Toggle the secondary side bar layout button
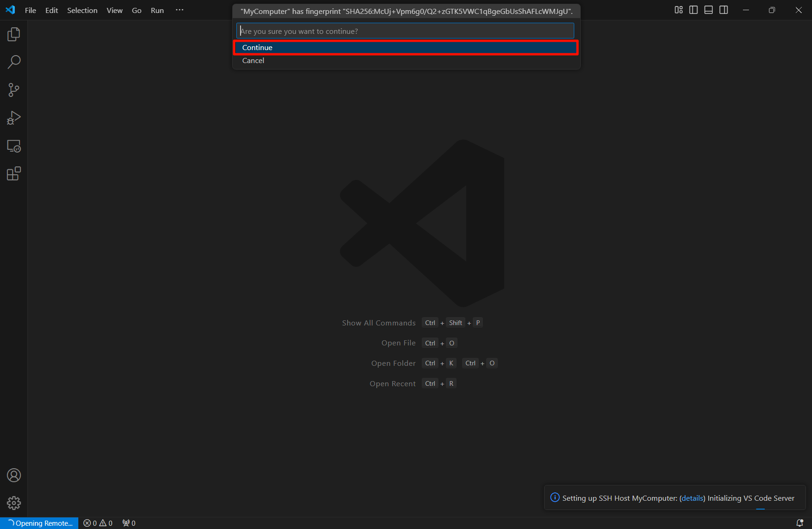This screenshot has width=812, height=529. click(x=723, y=10)
